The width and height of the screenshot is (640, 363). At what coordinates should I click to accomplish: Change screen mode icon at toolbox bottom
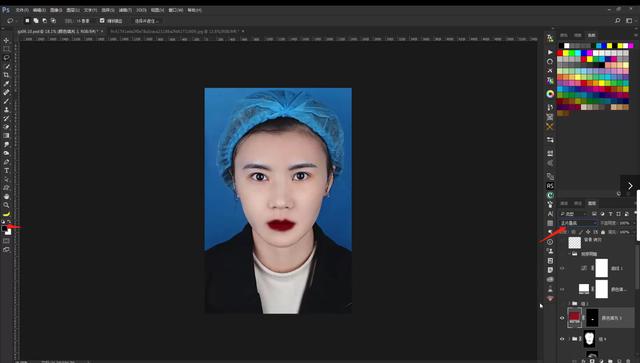(6, 249)
